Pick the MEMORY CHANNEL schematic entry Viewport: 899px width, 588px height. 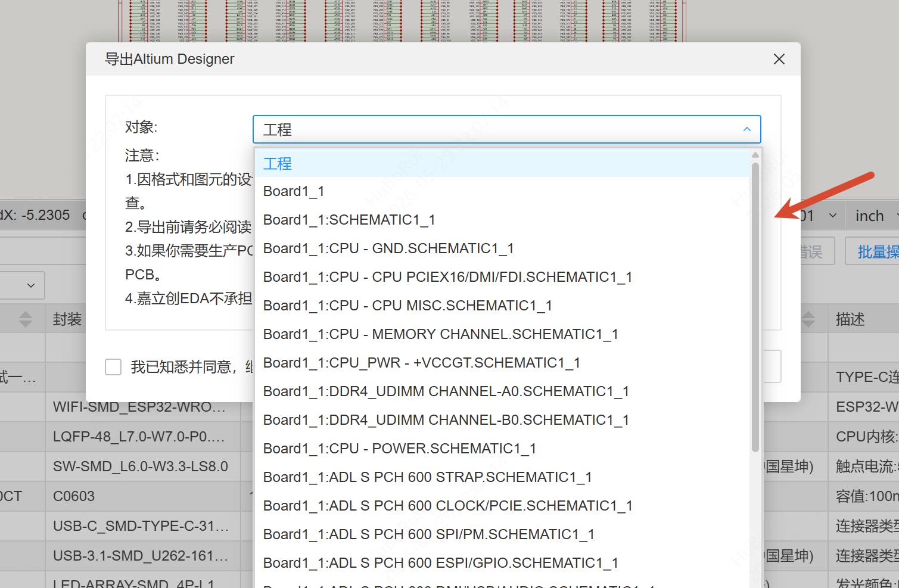502,334
